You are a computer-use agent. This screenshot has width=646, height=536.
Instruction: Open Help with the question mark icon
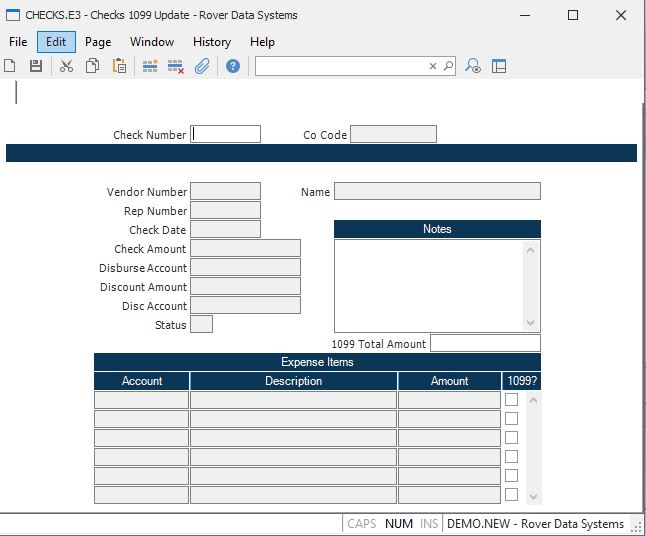[x=233, y=66]
